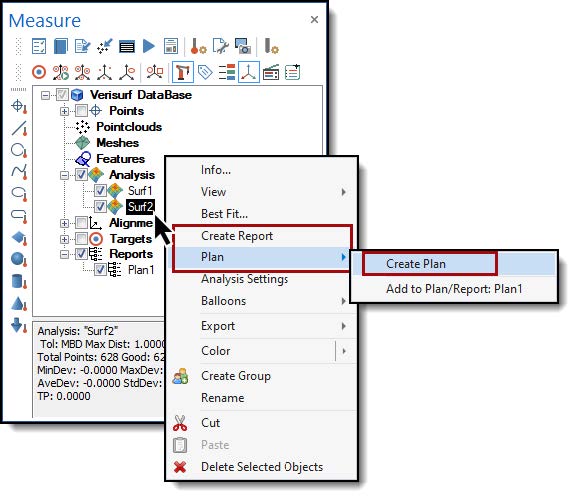Click the document with wrench icon
This screenshot has height=498, width=571.
220,46
